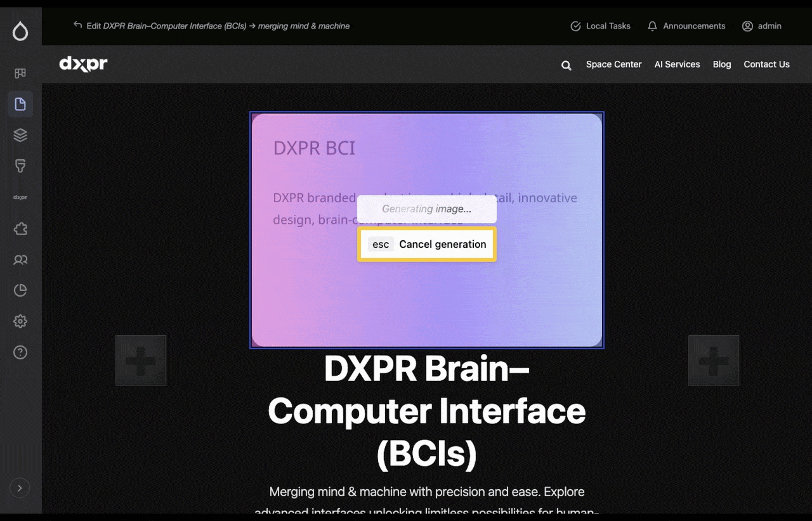Click the Help question-mark icon
The width and height of the screenshot is (812, 521).
click(x=20, y=352)
